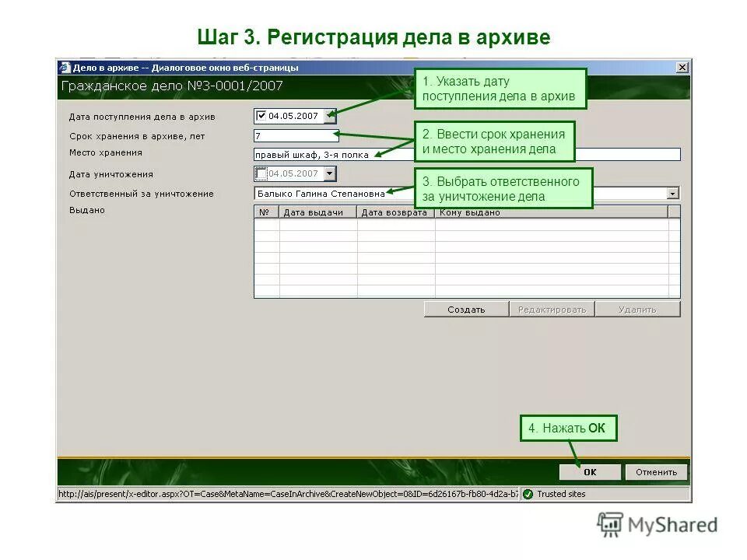This screenshot has width=747, height=560.
Task: Click the Отменить button
Action: coord(657,471)
